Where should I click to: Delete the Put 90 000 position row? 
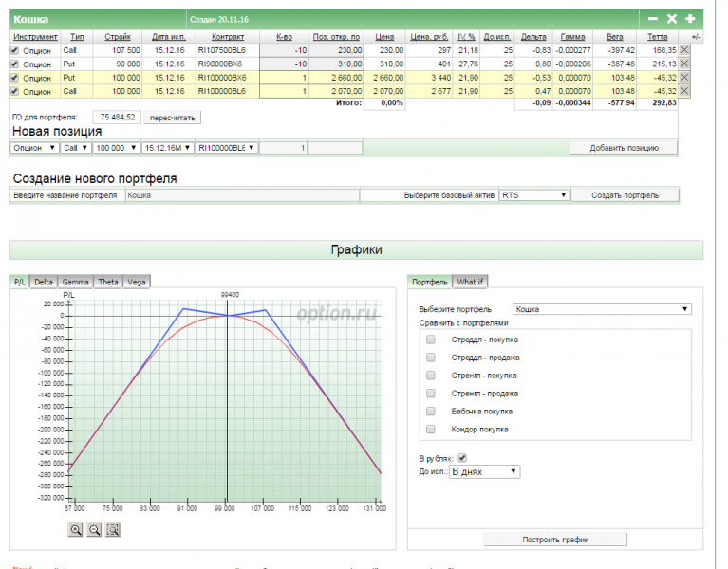point(685,64)
